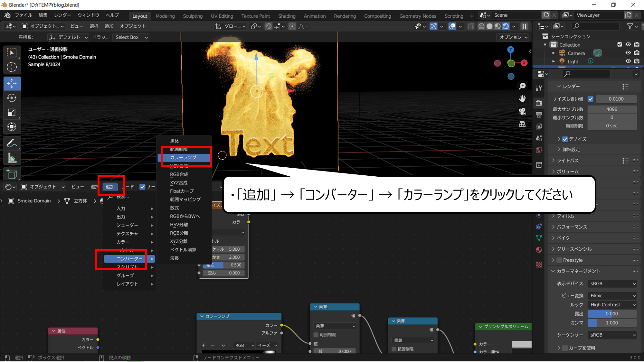The height and width of the screenshot is (362, 644).
Task: Click the blue Z axis gizmo ball
Action: pos(511,50)
